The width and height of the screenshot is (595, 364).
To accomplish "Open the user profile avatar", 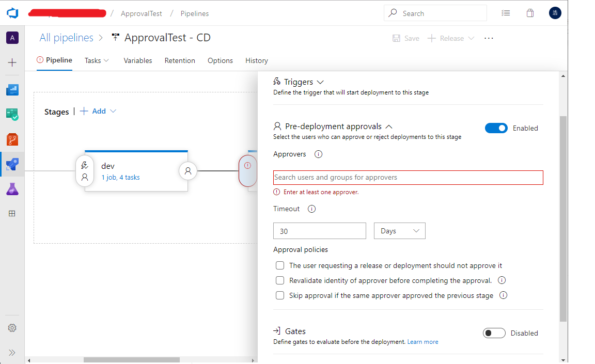I will click(555, 13).
